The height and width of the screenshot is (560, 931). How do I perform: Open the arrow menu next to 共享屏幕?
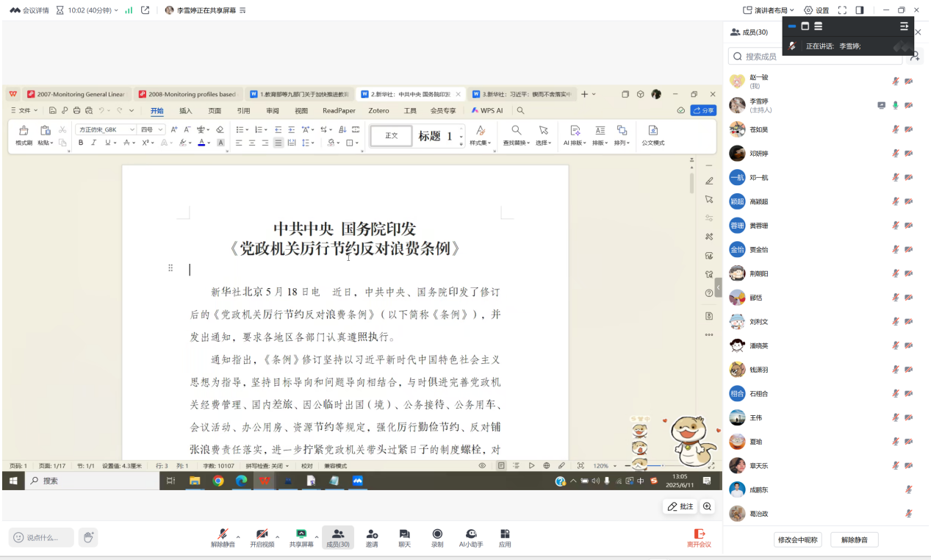pos(317,536)
